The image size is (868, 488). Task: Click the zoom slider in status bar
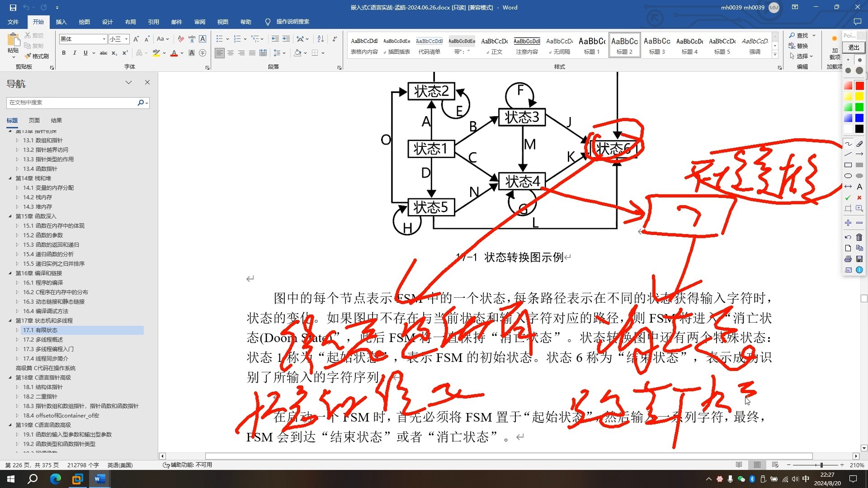click(815, 465)
